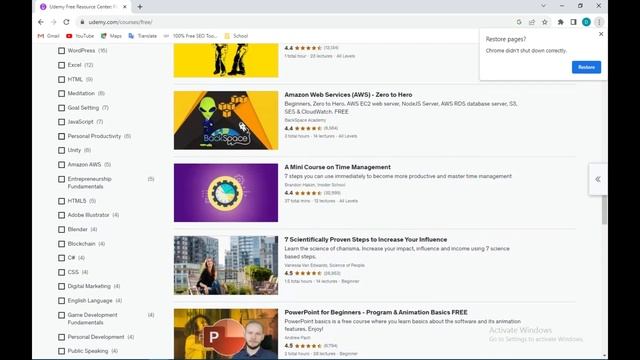Check the Adobe Illustrator filter
640x360 pixels.
click(x=62, y=215)
